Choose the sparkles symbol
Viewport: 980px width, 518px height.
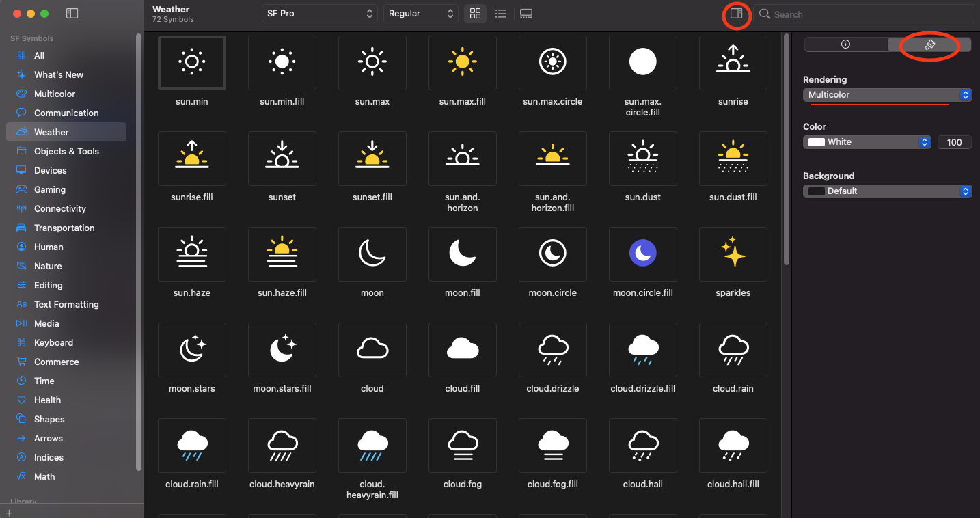click(x=733, y=254)
